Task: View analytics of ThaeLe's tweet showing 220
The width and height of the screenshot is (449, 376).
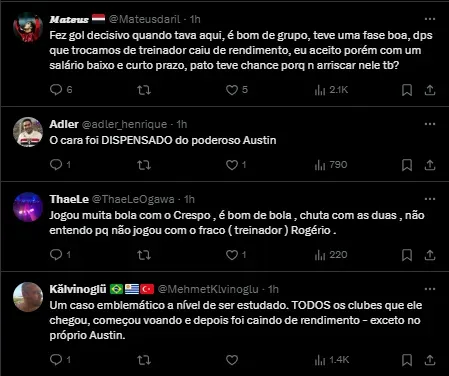Action: (331, 255)
